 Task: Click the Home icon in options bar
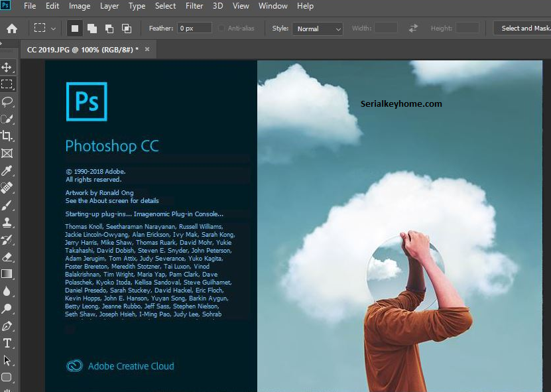tap(12, 29)
